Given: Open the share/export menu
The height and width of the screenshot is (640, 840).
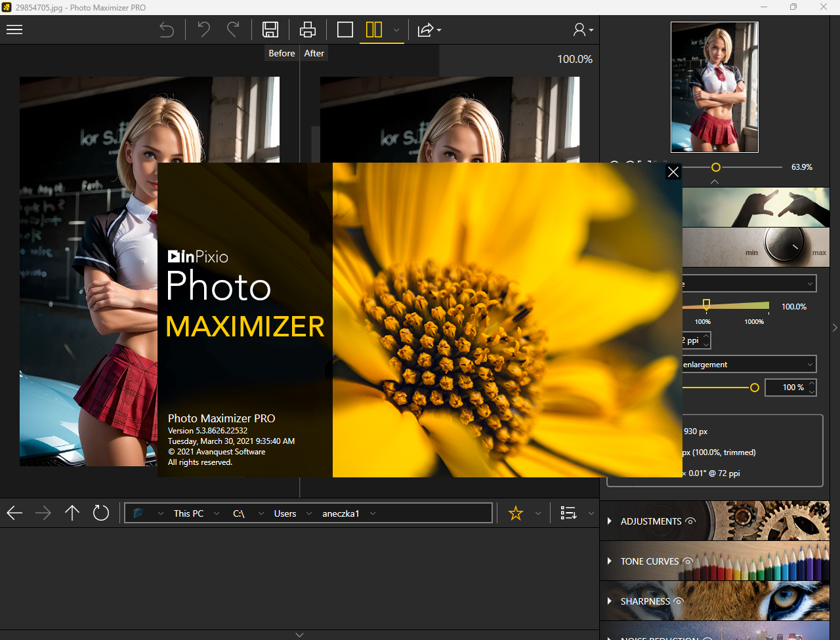Looking at the screenshot, I should coord(429,30).
